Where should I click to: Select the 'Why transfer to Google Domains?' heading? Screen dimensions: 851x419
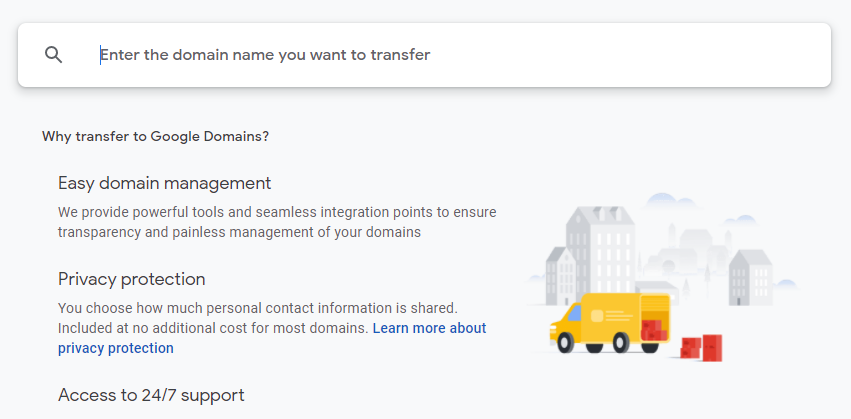[155, 136]
